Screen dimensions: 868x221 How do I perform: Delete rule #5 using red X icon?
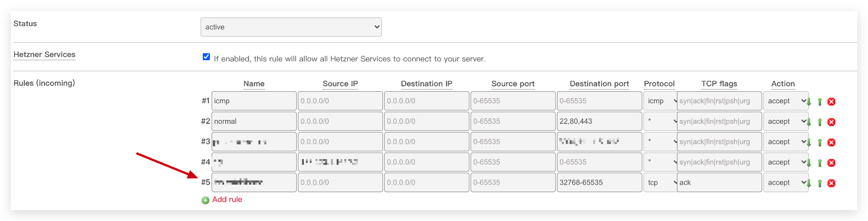[x=831, y=184]
